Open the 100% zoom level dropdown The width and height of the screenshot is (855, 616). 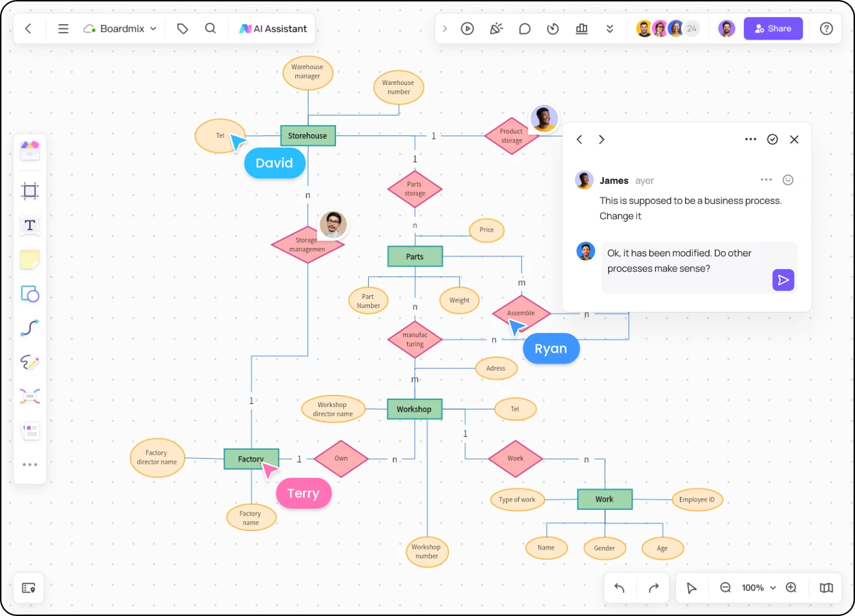[759, 588]
